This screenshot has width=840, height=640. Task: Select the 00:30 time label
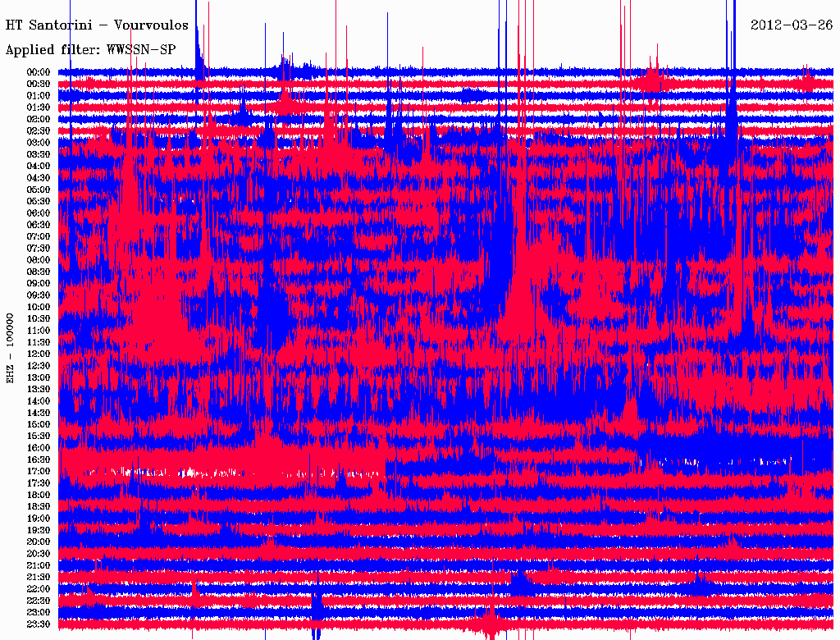point(39,85)
